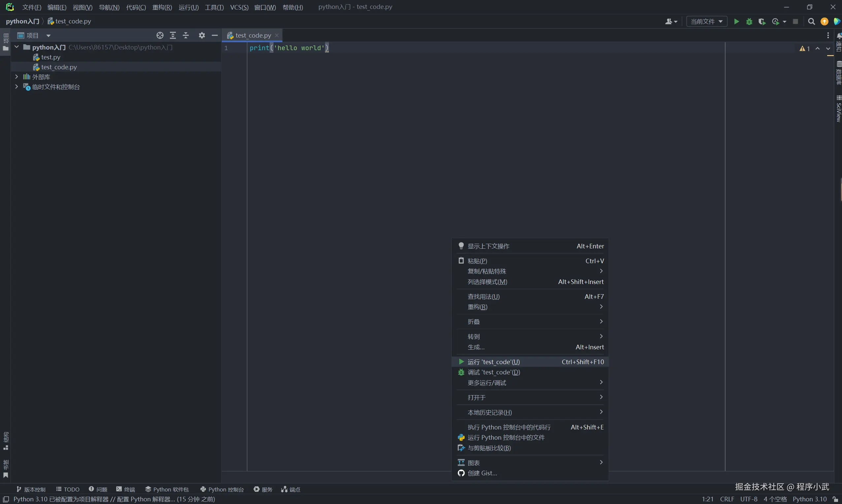Image resolution: width=842 pixels, height=504 pixels.
Task: Open the current file run configuration dropdown
Action: (x=706, y=21)
